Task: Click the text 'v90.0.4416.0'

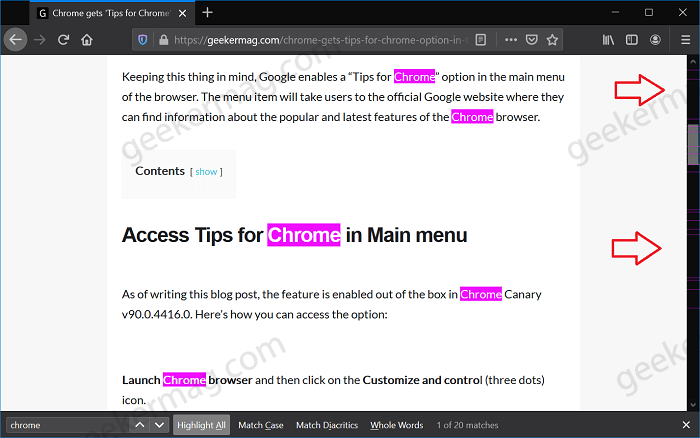Action: pos(157,314)
